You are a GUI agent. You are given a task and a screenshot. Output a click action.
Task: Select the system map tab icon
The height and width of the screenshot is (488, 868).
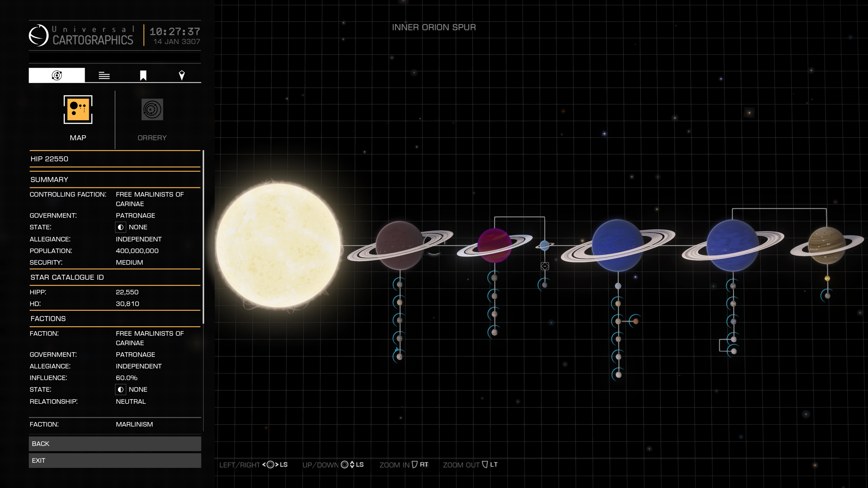[57, 75]
